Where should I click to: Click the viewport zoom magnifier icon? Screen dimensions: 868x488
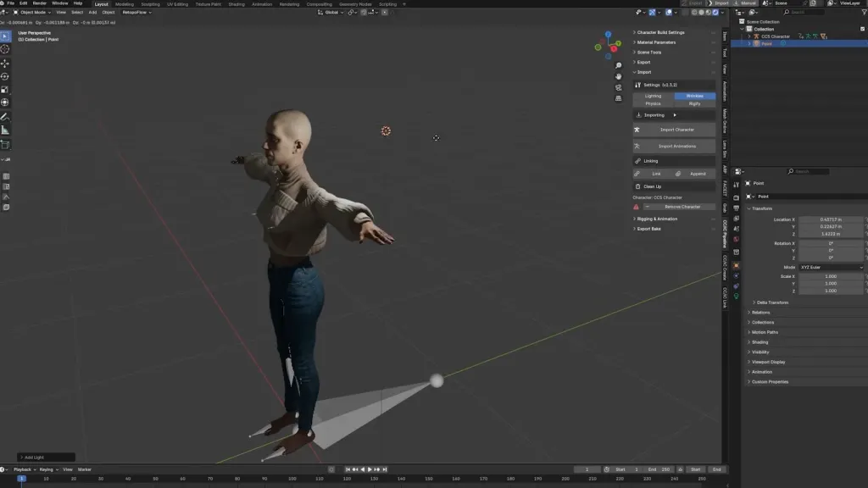pyautogui.click(x=619, y=65)
